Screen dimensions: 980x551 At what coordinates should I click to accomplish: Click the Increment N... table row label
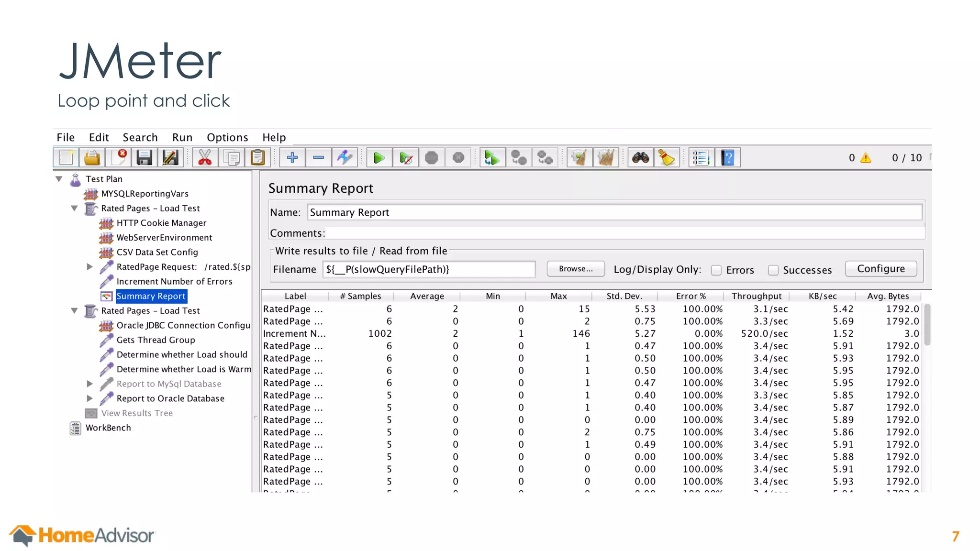point(294,333)
